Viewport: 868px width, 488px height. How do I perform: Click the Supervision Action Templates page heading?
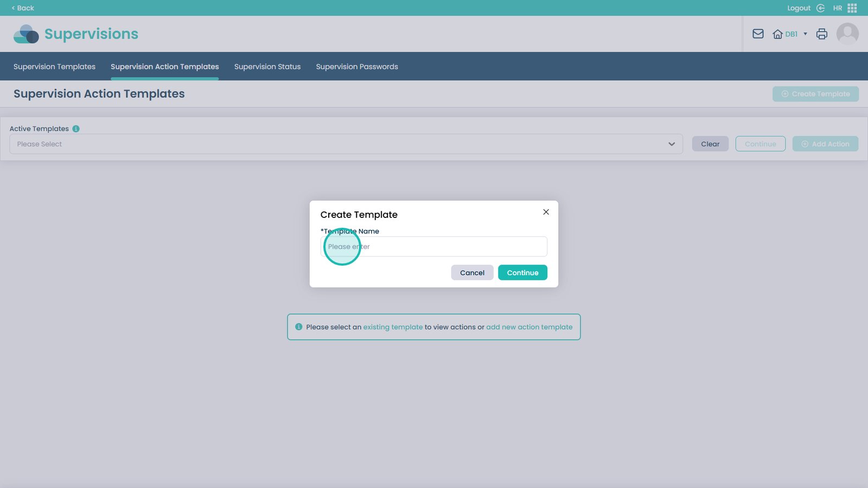(x=99, y=94)
